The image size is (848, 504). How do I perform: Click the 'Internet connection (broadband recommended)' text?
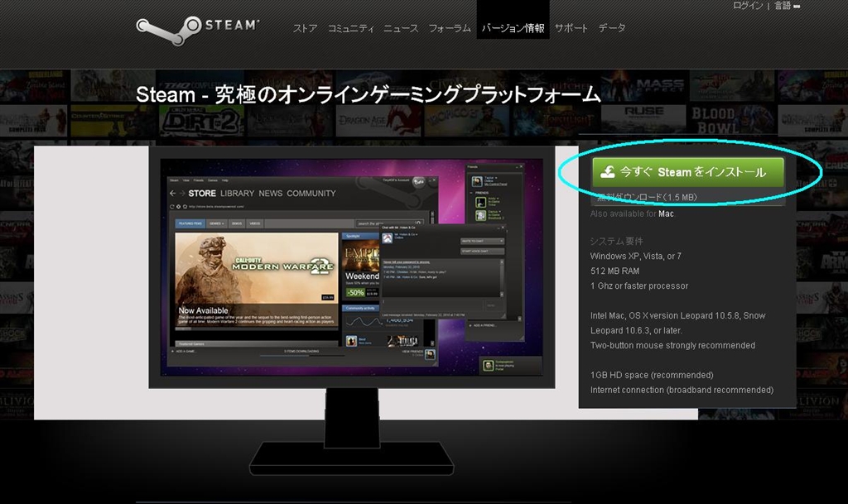(682, 390)
